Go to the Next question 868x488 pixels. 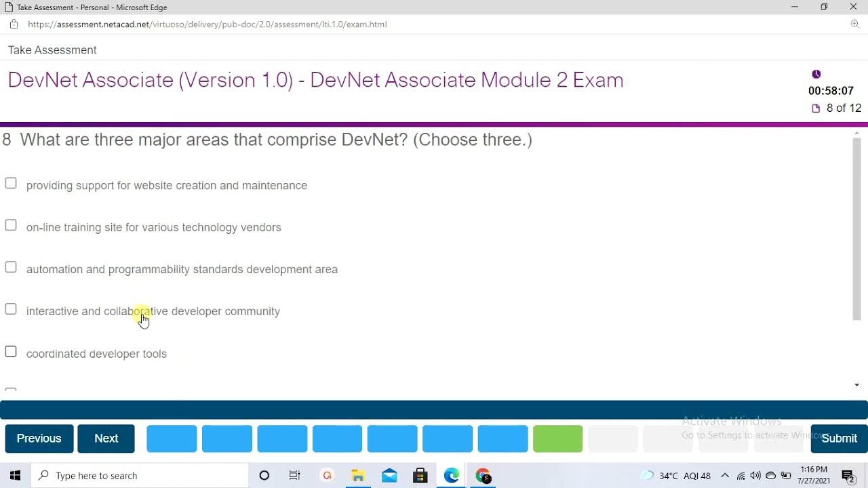click(106, 439)
